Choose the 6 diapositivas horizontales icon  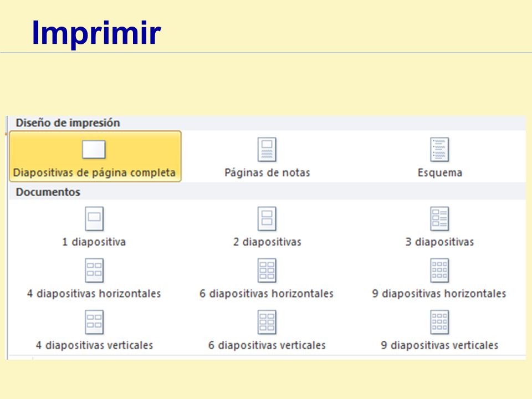267,270
